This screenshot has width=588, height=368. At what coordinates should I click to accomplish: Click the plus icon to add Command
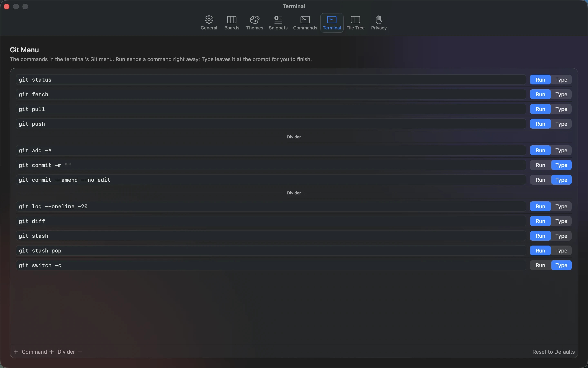(x=16, y=352)
